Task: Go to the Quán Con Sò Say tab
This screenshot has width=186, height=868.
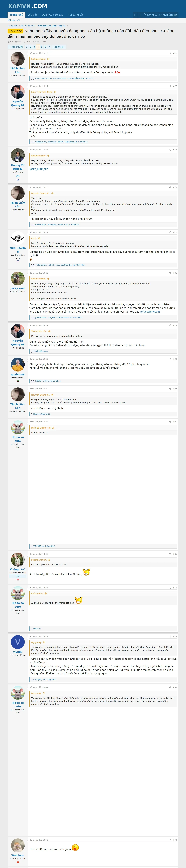Action: tap(52, 15)
